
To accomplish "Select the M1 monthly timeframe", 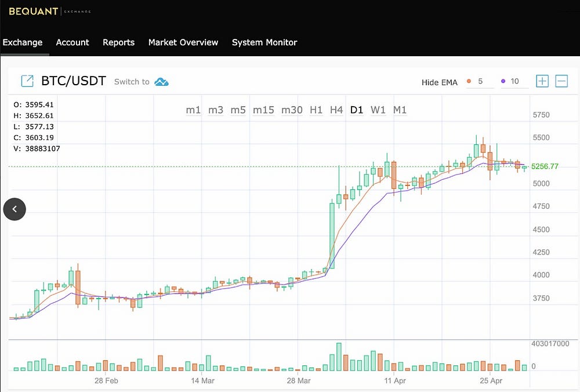I will (400, 110).
